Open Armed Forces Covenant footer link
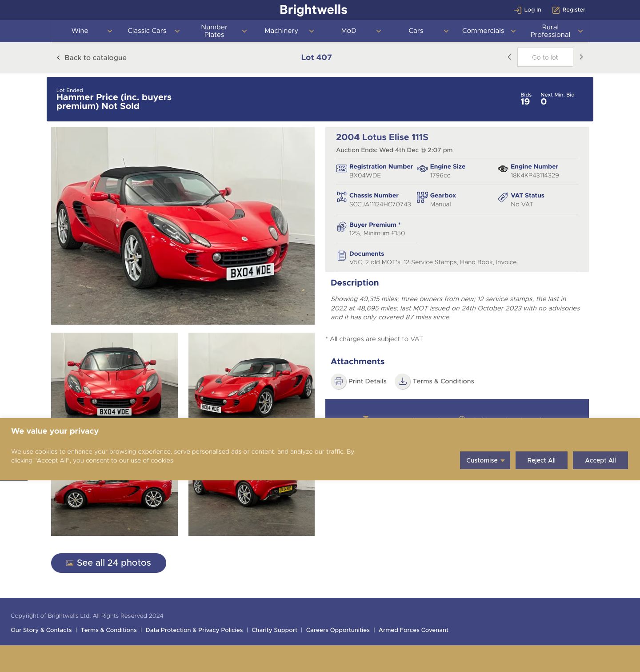This screenshot has width=640, height=672. [x=413, y=630]
